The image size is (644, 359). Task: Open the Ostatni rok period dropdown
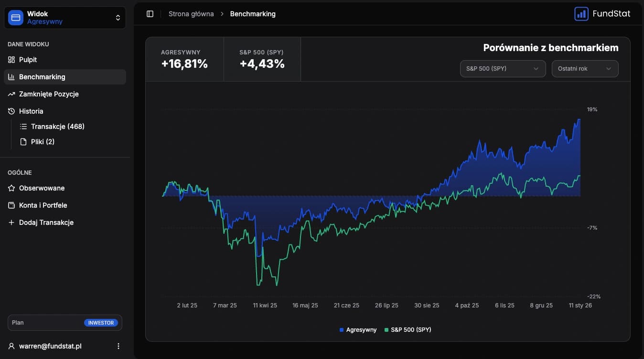(x=585, y=68)
